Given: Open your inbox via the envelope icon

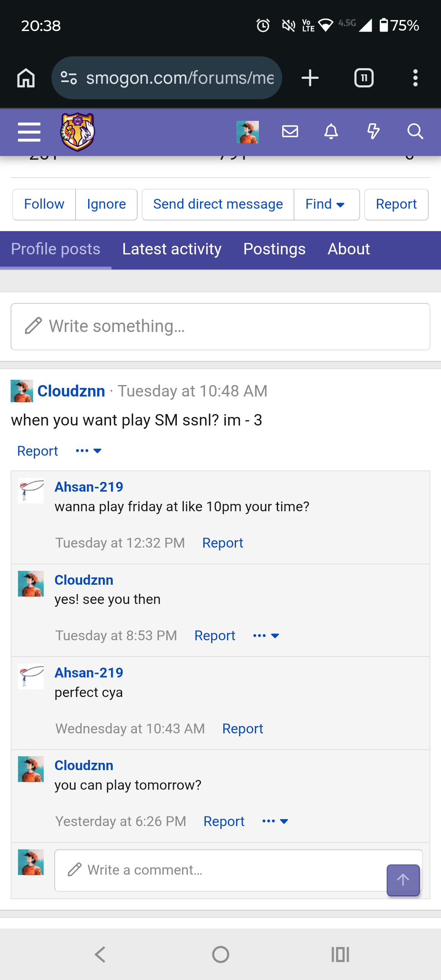Looking at the screenshot, I should click(290, 131).
